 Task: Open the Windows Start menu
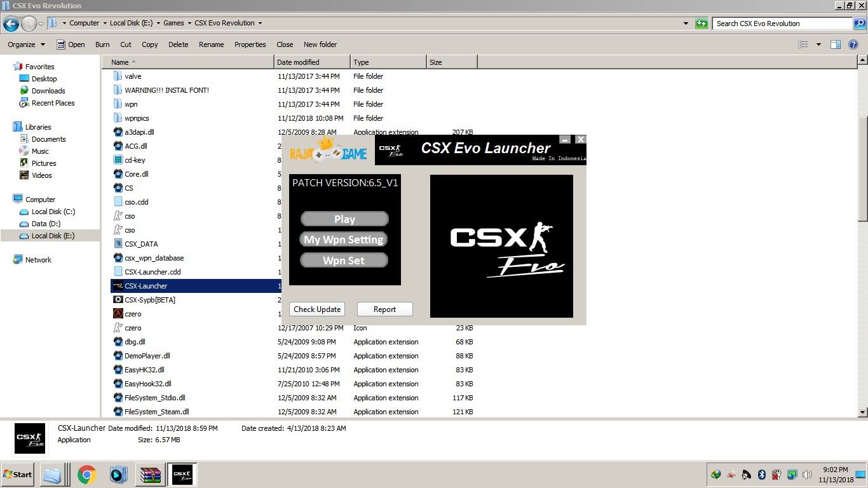pyautogui.click(x=18, y=475)
